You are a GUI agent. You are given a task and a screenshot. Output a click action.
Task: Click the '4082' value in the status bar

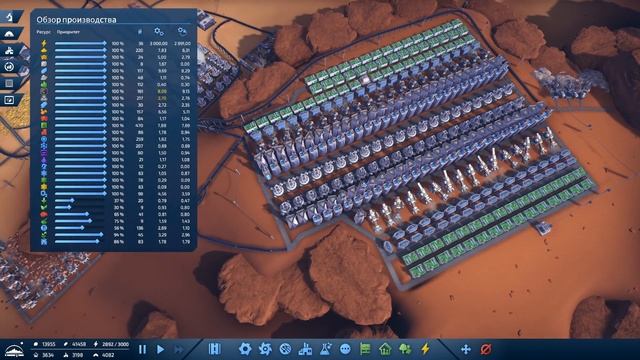click(108, 355)
